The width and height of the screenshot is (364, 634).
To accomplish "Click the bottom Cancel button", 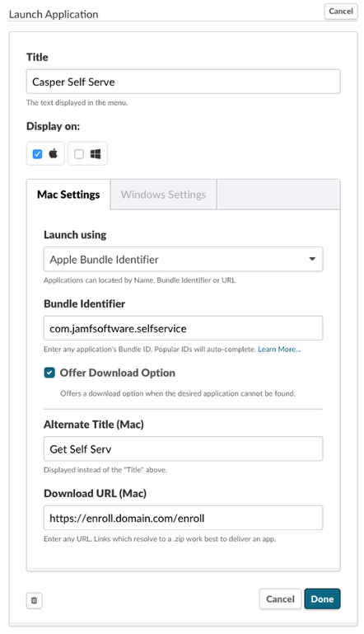I will click(280, 599).
